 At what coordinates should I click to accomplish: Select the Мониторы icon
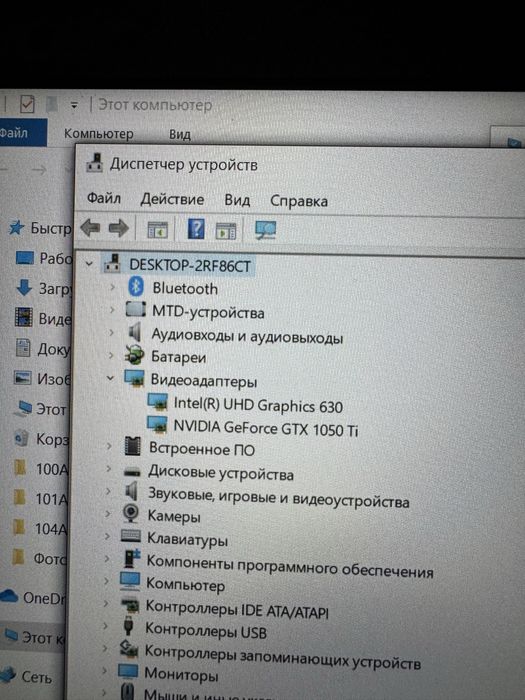click(x=128, y=671)
